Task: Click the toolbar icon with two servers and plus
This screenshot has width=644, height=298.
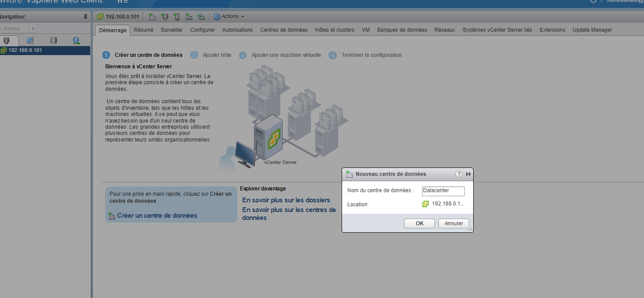Action: (x=165, y=17)
